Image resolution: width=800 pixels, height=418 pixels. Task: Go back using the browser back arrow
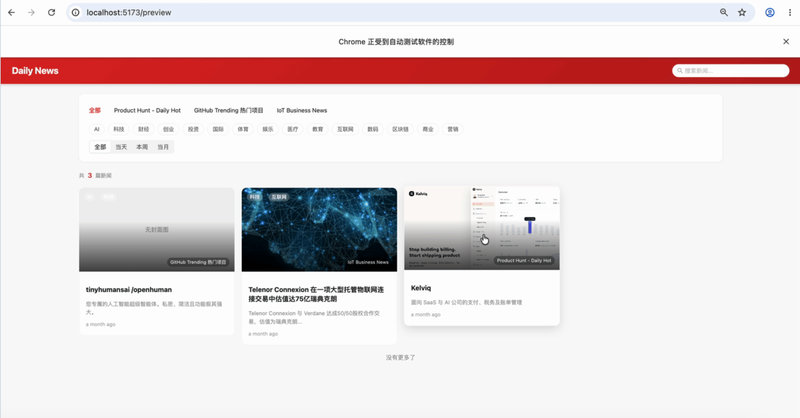[11, 12]
